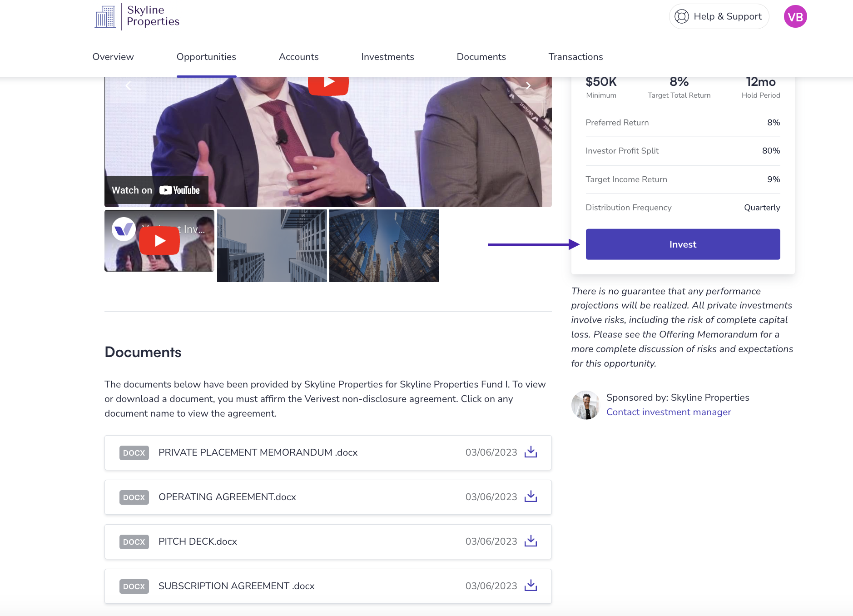Download the Private Placement Memorandum file

tap(531, 452)
